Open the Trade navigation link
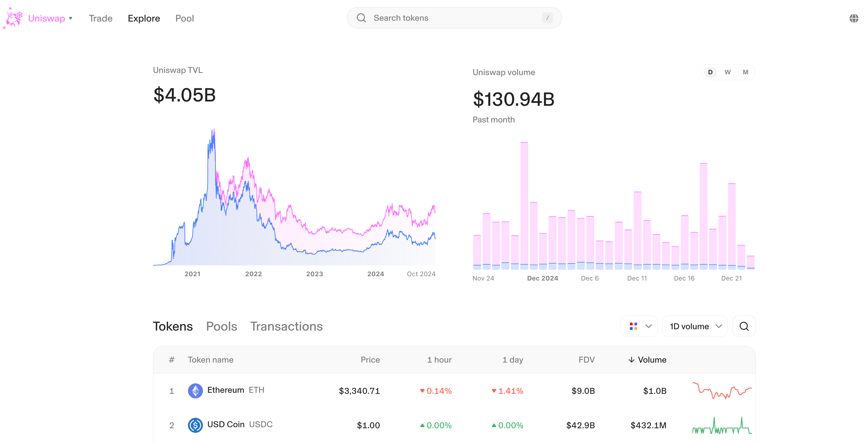 click(x=100, y=18)
